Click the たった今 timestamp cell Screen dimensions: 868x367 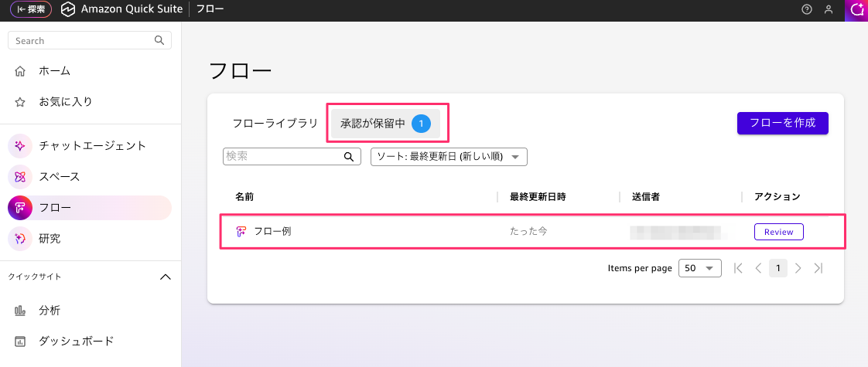pos(528,232)
